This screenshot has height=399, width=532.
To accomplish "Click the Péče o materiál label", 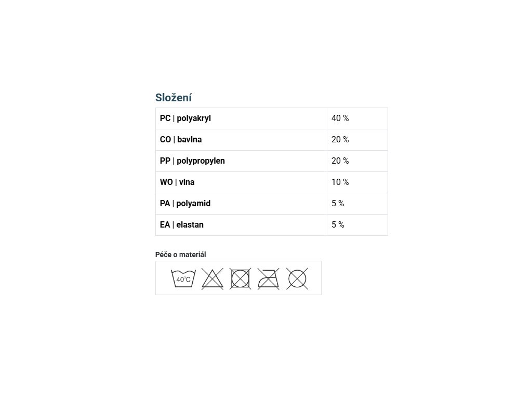I will point(181,255).
